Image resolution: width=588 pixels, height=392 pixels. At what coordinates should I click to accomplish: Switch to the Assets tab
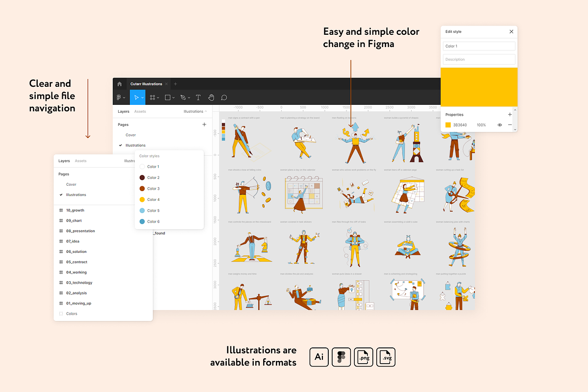point(140,112)
